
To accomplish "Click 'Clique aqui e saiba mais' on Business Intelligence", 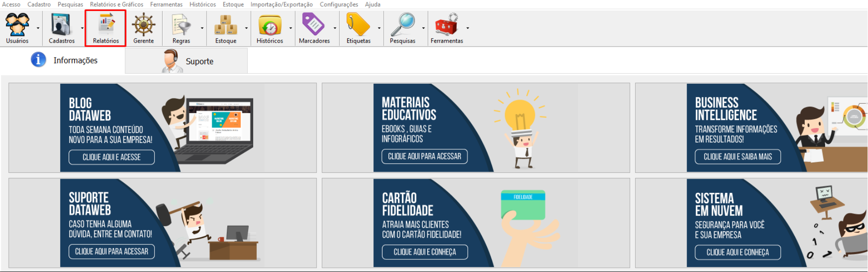I will (738, 157).
